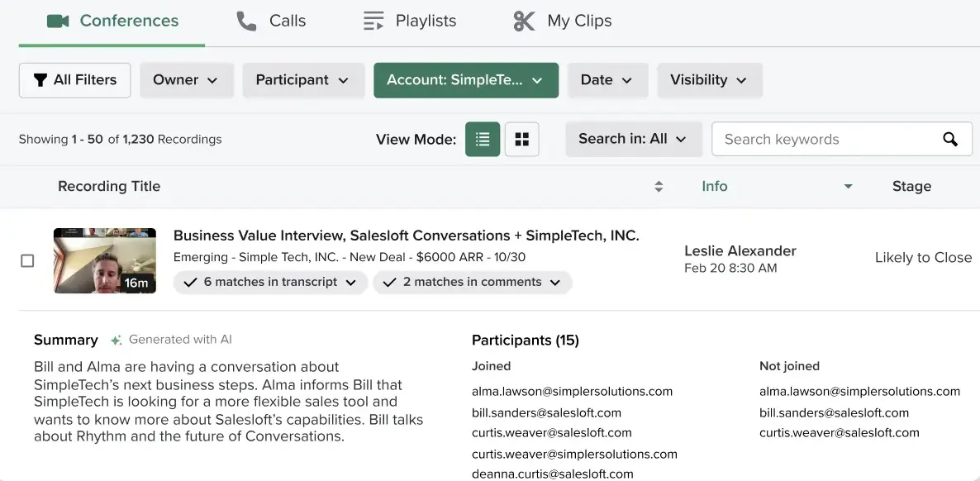Expand 6 matches in transcript
Image resolution: width=980 pixels, height=481 pixels.
coord(270,282)
